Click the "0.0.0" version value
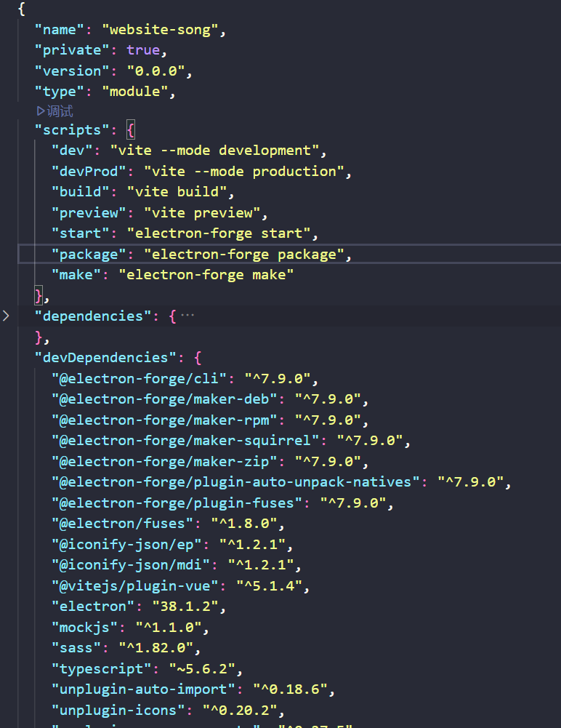This screenshot has width=561, height=728. coord(156,71)
